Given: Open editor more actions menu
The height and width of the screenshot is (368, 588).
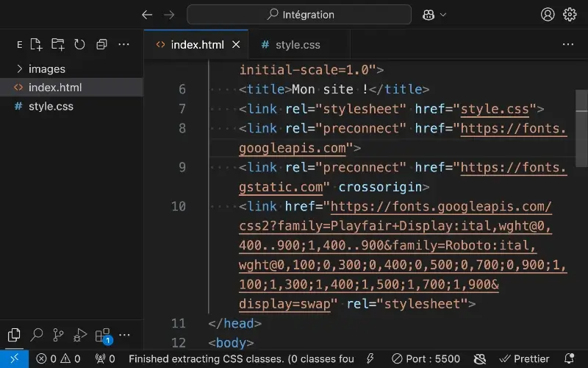Looking at the screenshot, I should [567, 44].
